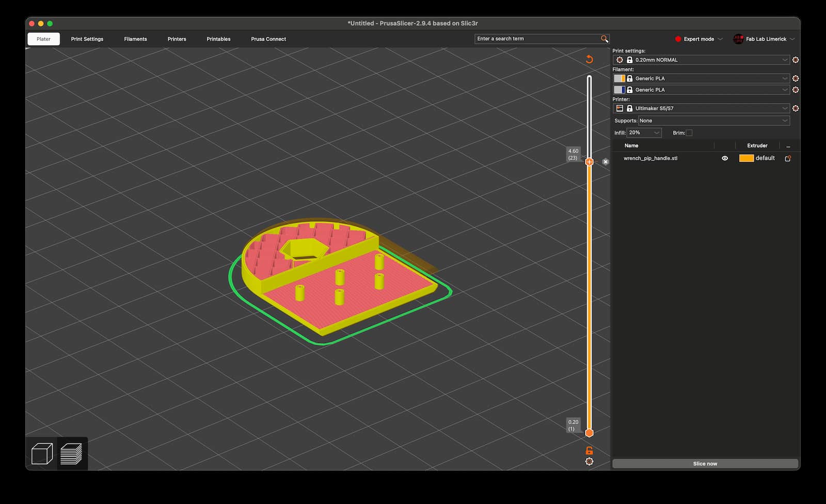Screen dimensions: 826x504
Task: Click the red Expert mode indicator dot
Action: click(x=678, y=39)
